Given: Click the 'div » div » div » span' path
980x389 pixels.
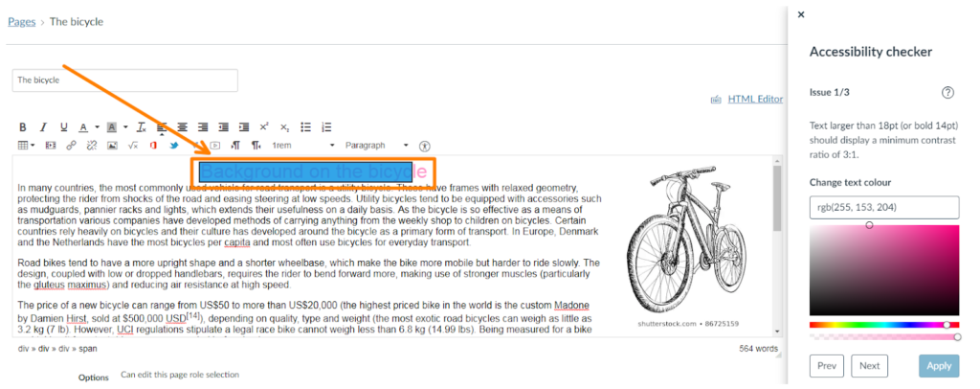Looking at the screenshot, I should point(56,349).
